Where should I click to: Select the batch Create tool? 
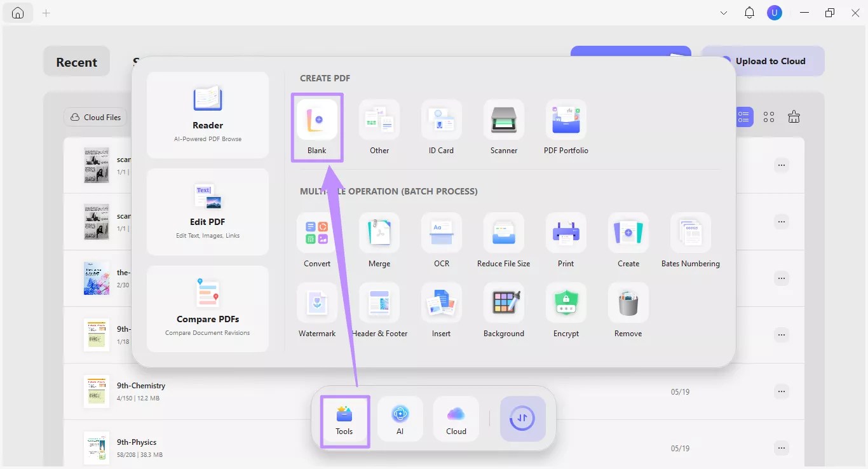tap(628, 240)
